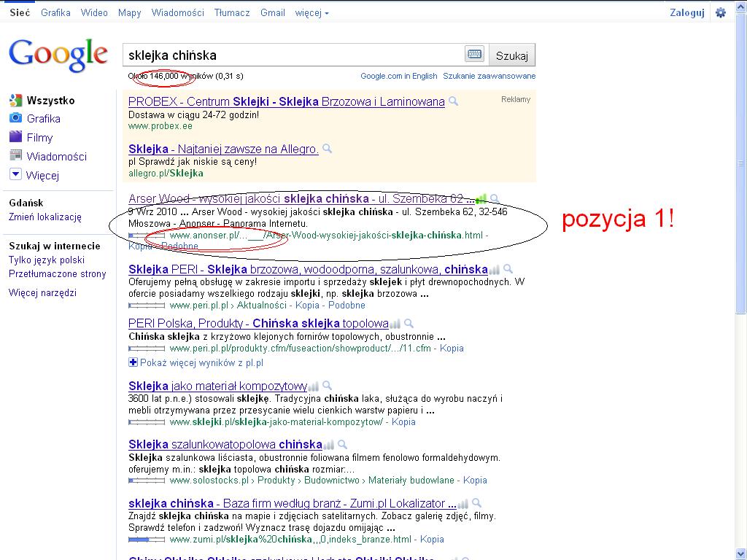Image resolution: width=747 pixels, height=560 pixels.
Task: Click Kopia link of zumi.pl result
Action: (432, 540)
